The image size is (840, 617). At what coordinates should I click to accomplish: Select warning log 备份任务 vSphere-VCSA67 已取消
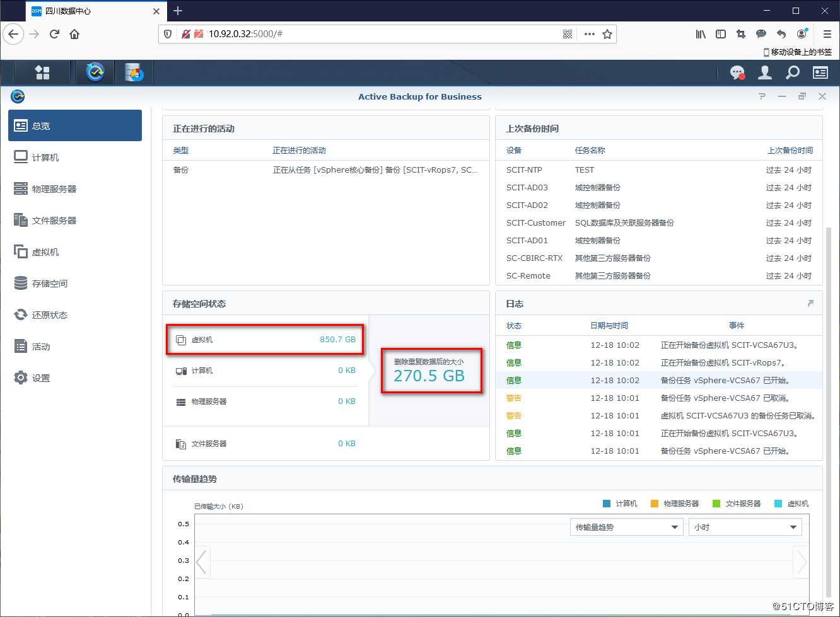click(x=659, y=398)
